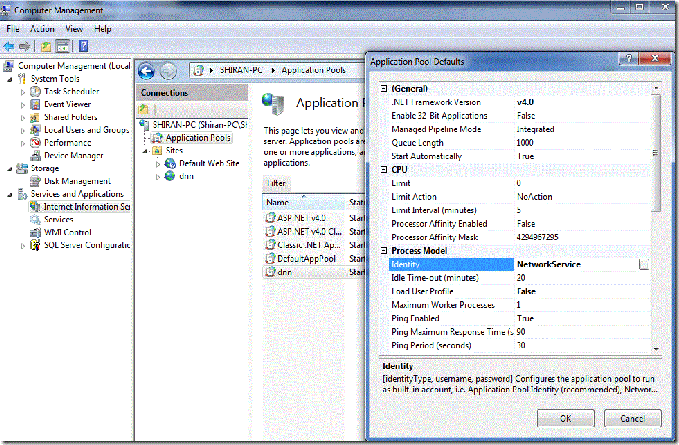The height and width of the screenshot is (445, 679).
Task: Open the File menu
Action: [x=13, y=29]
